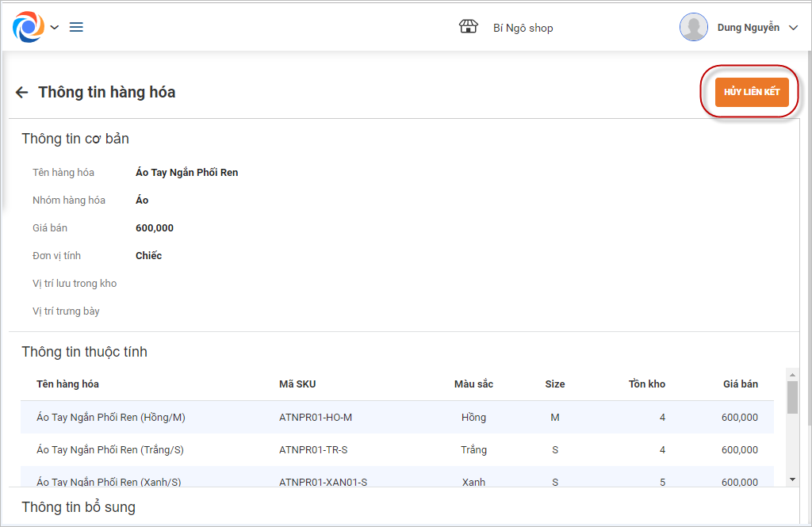The width and height of the screenshot is (812, 527).
Task: Expand the dropdown arrow beside the logo
Action: coord(55,28)
